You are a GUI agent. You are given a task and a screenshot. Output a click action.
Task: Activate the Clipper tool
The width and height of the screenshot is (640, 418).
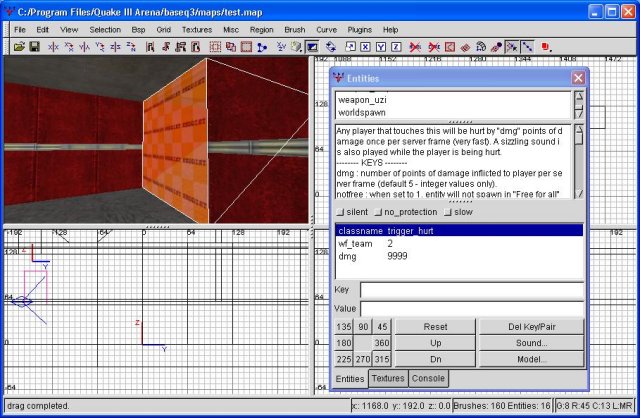262,47
